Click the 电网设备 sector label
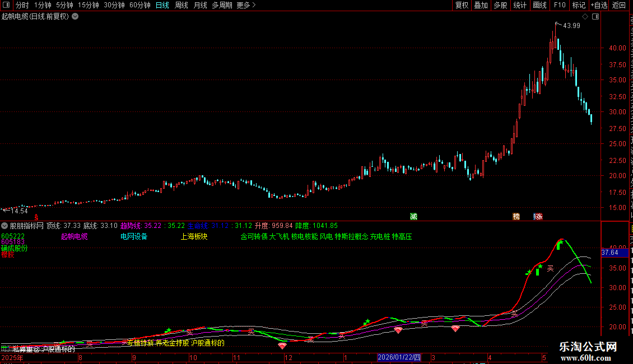 tap(134, 236)
